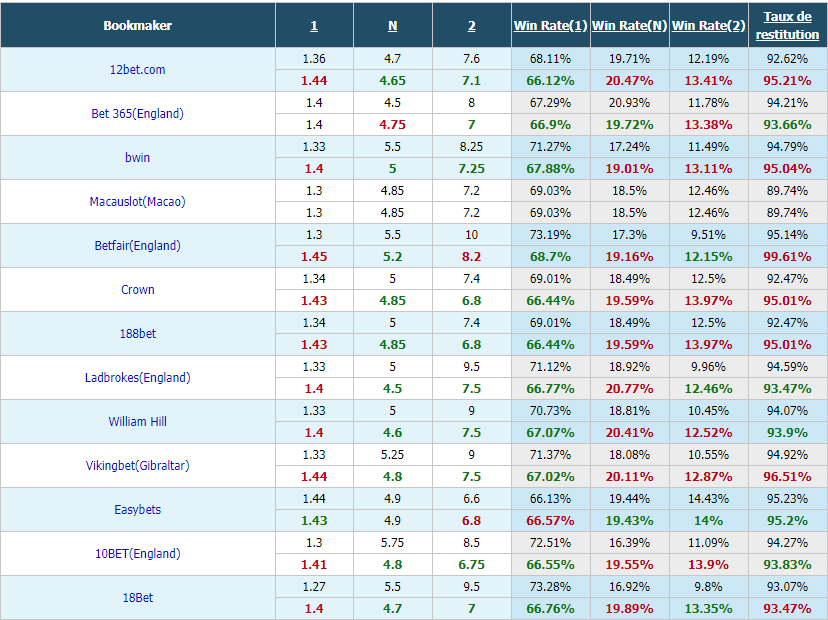Open the Betfair(England) bookmaker link

pyautogui.click(x=137, y=246)
